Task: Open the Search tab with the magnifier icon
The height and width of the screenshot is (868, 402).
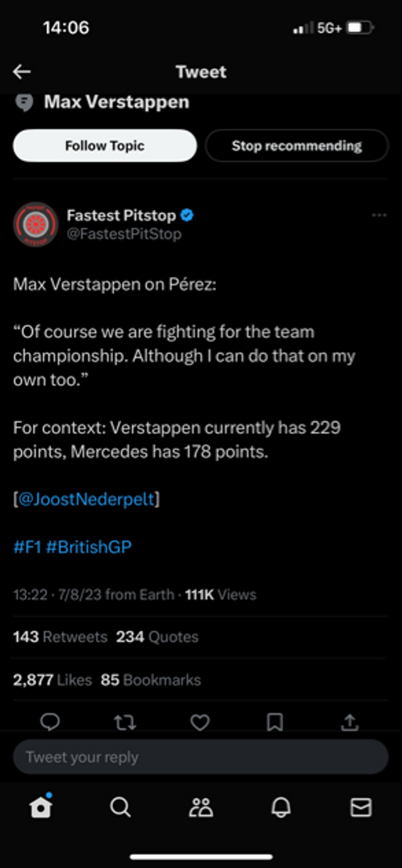Action: coord(120,807)
